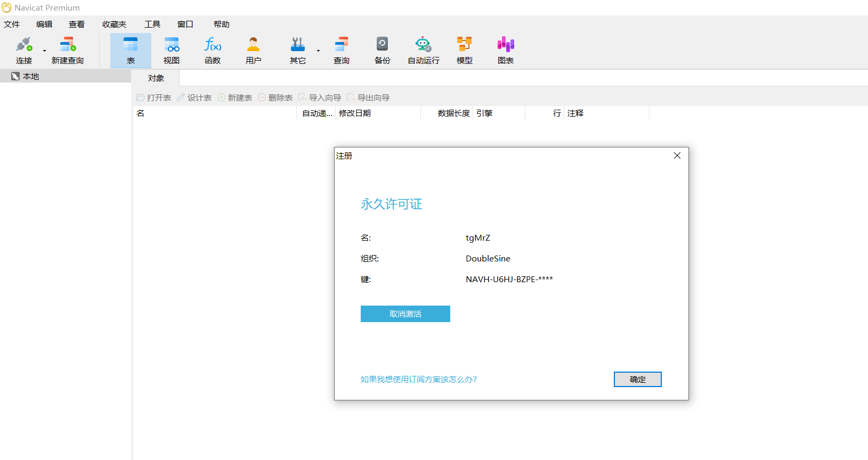The width and height of the screenshot is (868, 460).
Task: Click the 删除表 toolbar button
Action: point(275,98)
